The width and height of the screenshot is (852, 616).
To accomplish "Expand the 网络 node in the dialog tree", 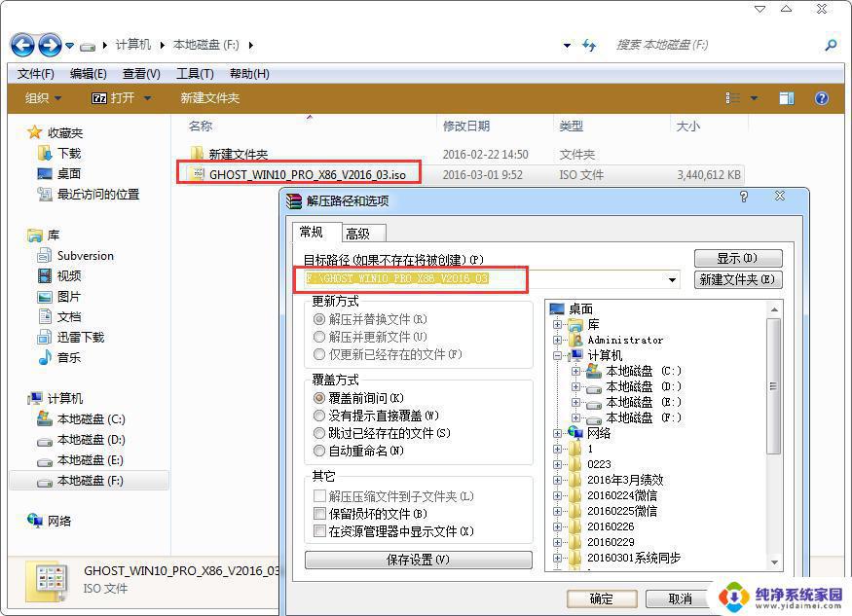I will point(557,433).
